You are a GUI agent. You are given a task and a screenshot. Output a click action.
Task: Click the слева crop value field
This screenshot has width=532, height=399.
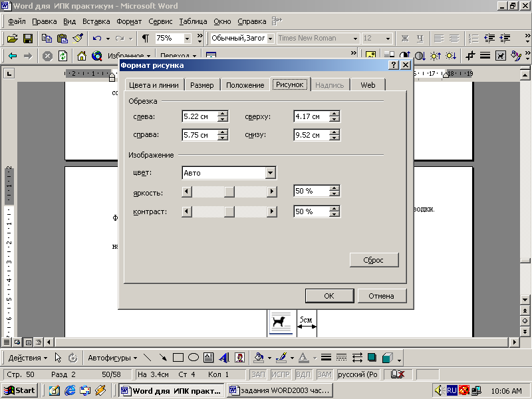tap(199, 116)
